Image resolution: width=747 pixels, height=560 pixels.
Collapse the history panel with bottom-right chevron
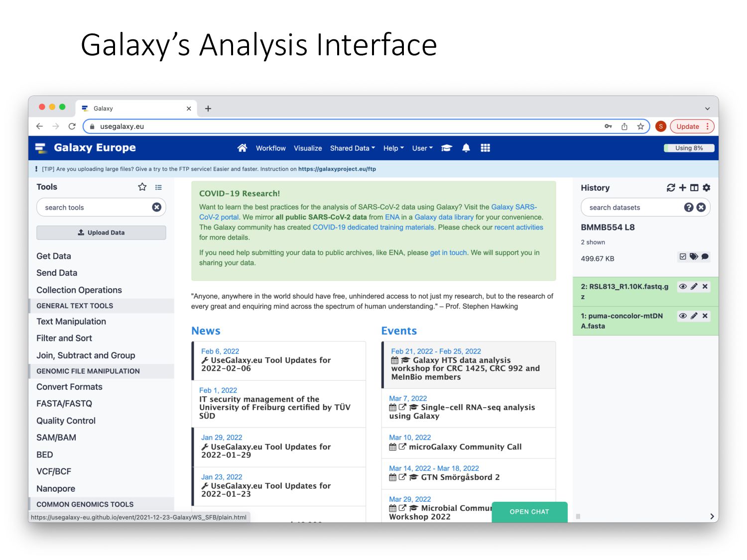[712, 516]
